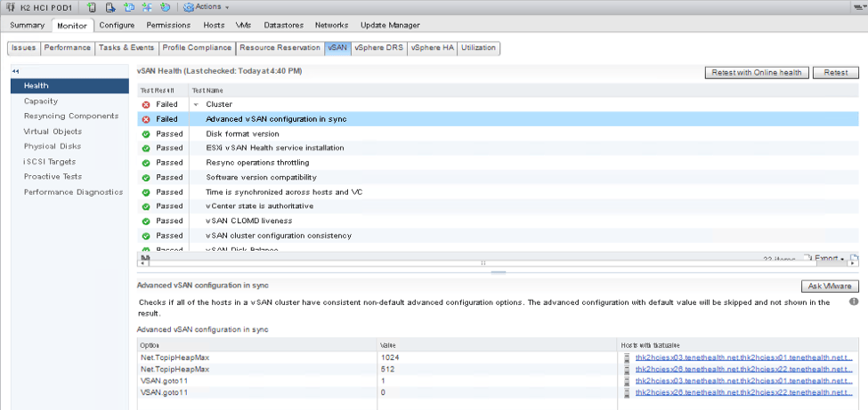Select the Tasks & Events sub-tab
Screen dimensions: 868x410
point(126,48)
